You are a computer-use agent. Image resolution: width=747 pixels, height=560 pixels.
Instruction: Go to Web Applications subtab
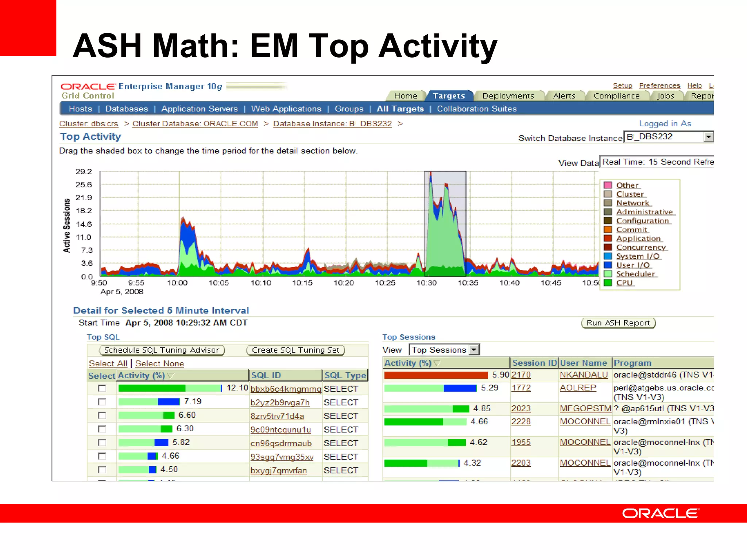[286, 109]
